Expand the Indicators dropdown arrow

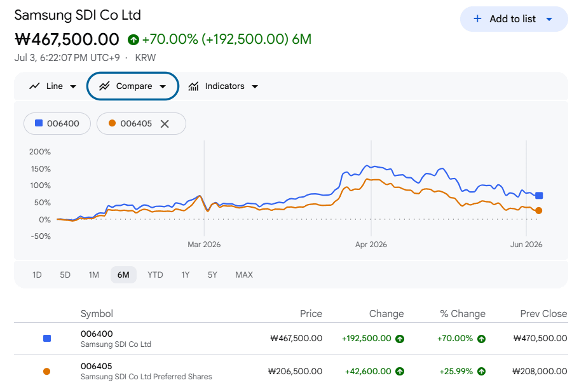tap(255, 86)
